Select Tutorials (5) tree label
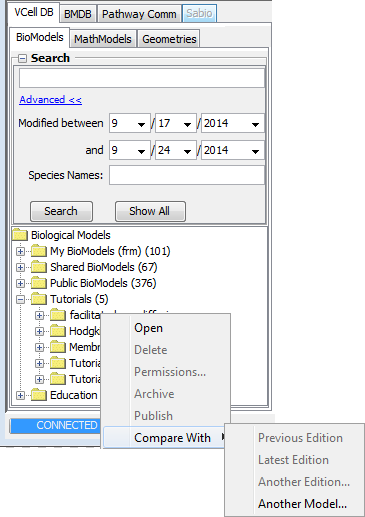Image resolution: width=365 pixels, height=517 pixels. tap(79, 299)
